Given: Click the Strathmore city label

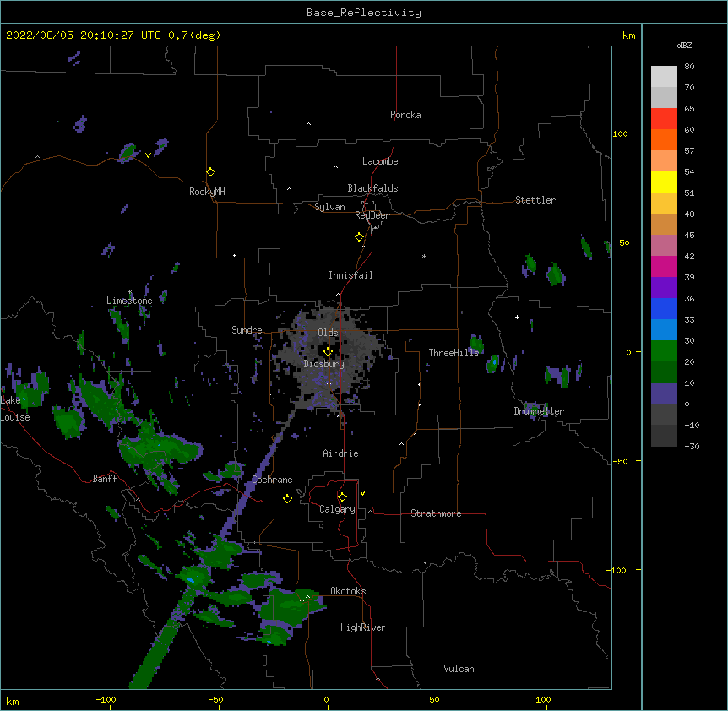Looking at the screenshot, I should (x=436, y=513).
